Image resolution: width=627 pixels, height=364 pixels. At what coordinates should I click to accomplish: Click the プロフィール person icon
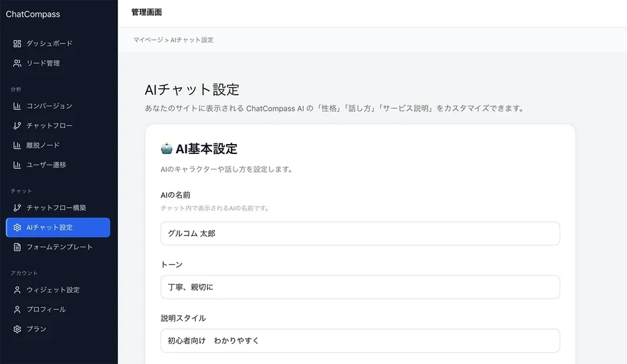pyautogui.click(x=17, y=309)
